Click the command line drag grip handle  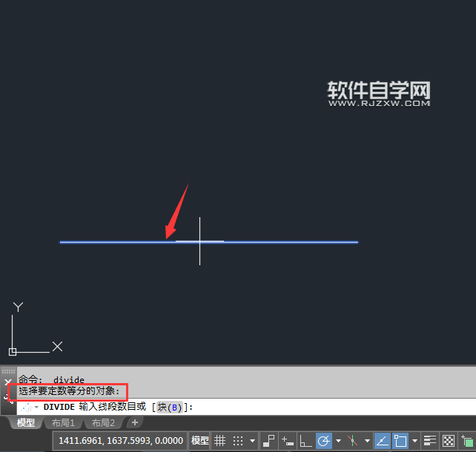pos(8,371)
